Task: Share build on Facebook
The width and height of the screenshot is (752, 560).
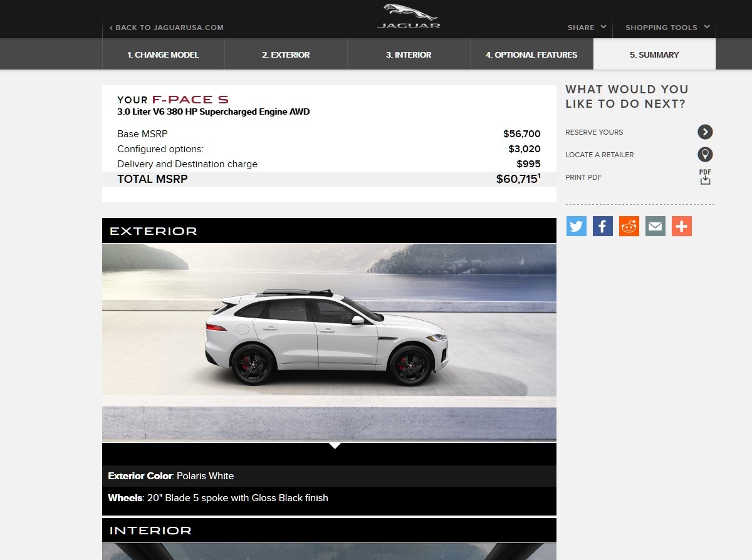Action: pos(603,226)
